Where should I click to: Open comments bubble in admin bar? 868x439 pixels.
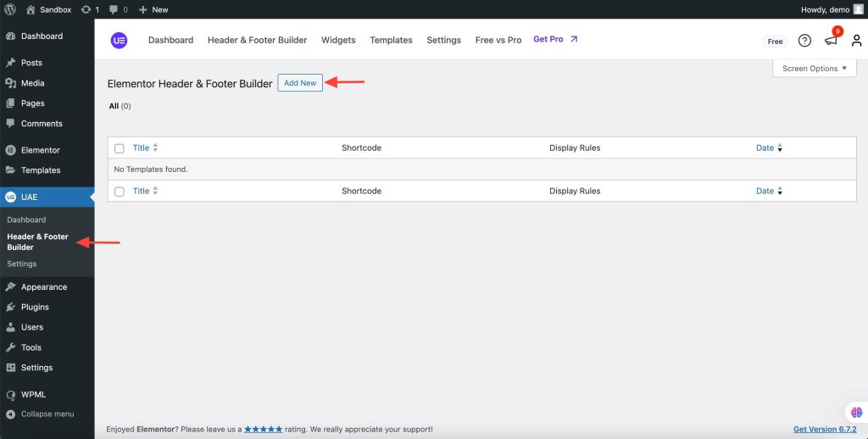tap(119, 9)
